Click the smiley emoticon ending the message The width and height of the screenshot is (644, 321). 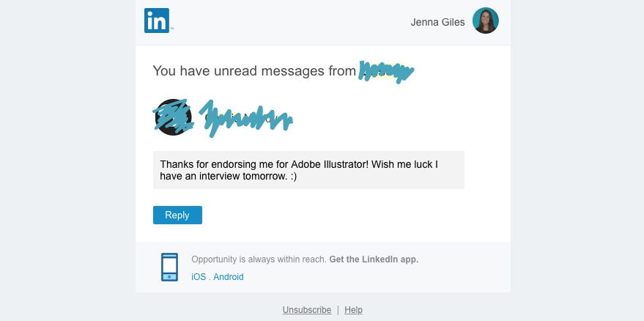click(x=292, y=177)
